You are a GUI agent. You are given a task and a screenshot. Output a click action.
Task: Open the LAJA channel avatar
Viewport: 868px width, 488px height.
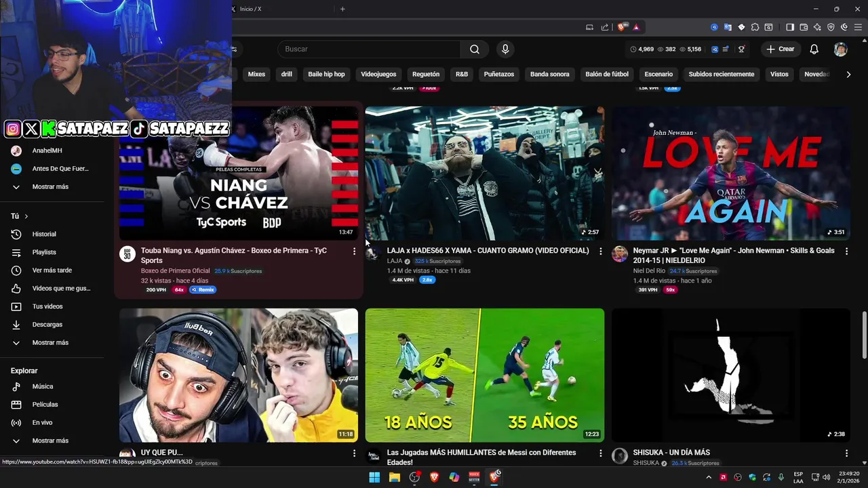coord(372,253)
